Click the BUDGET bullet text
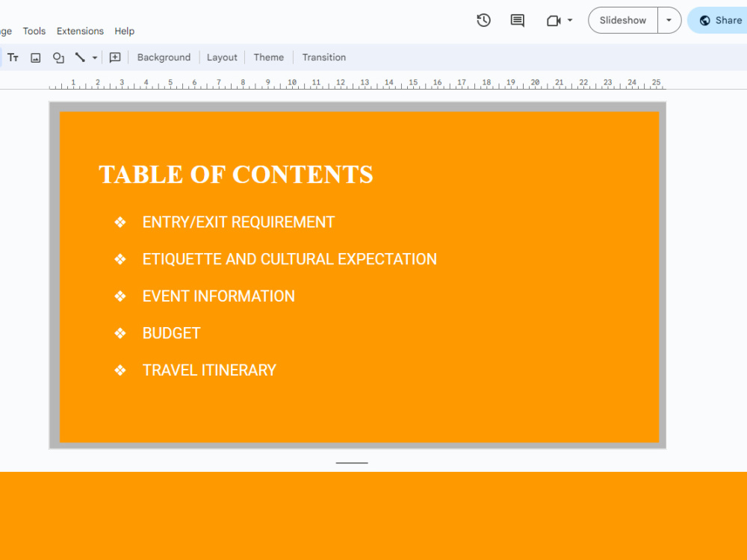Screen dimensions: 747x560 click(172, 333)
